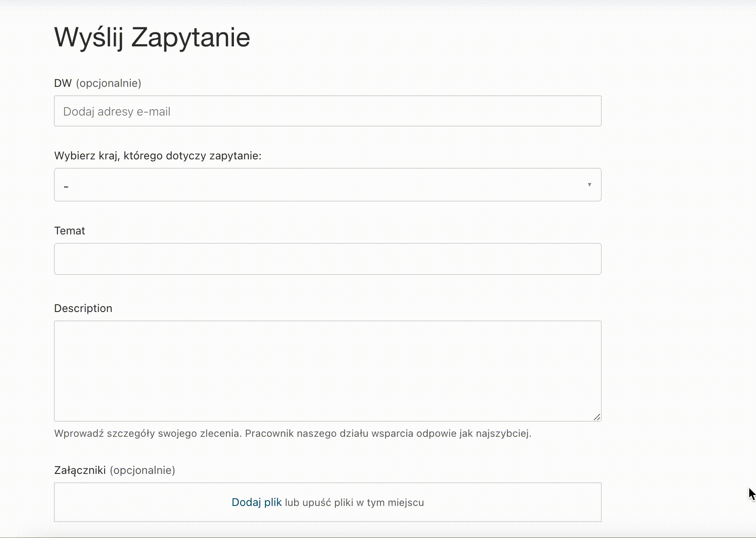Click the Dodaj plik link

coord(257,502)
